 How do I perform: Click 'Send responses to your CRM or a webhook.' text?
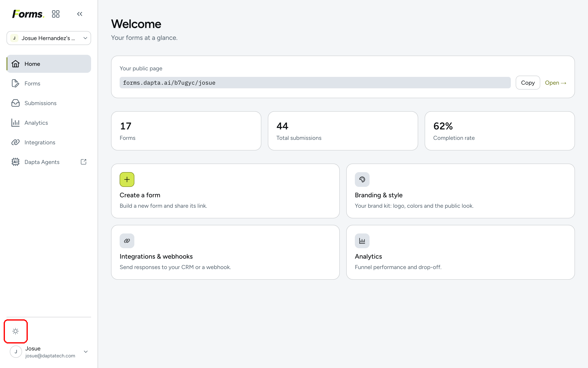pyautogui.click(x=175, y=267)
